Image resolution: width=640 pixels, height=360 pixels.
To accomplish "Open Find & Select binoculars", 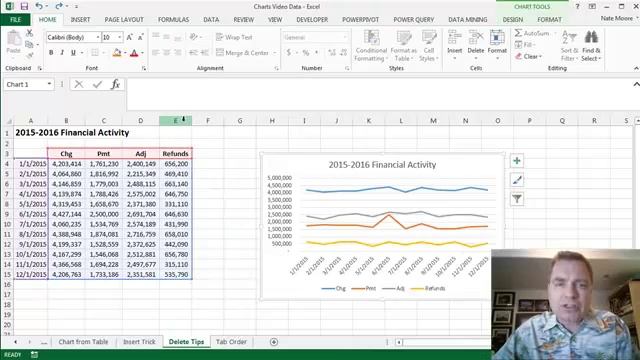I will [591, 46].
